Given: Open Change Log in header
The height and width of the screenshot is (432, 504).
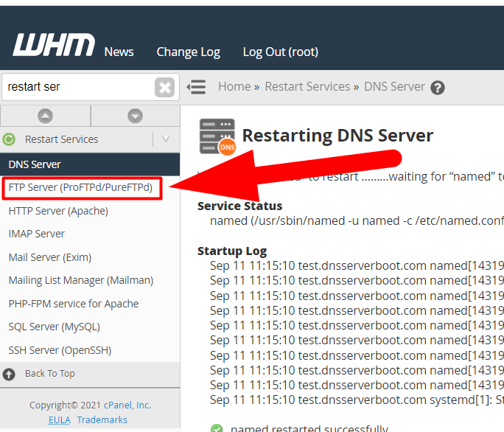Looking at the screenshot, I should tap(189, 52).
